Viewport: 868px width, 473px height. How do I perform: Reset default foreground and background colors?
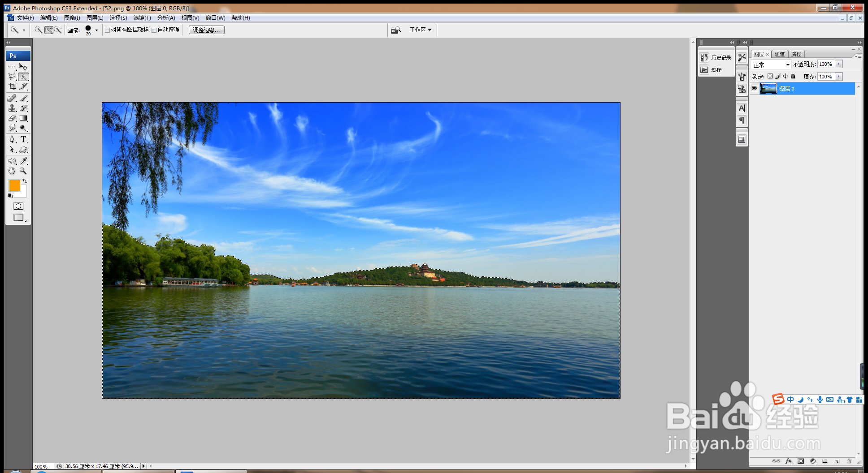(10, 196)
